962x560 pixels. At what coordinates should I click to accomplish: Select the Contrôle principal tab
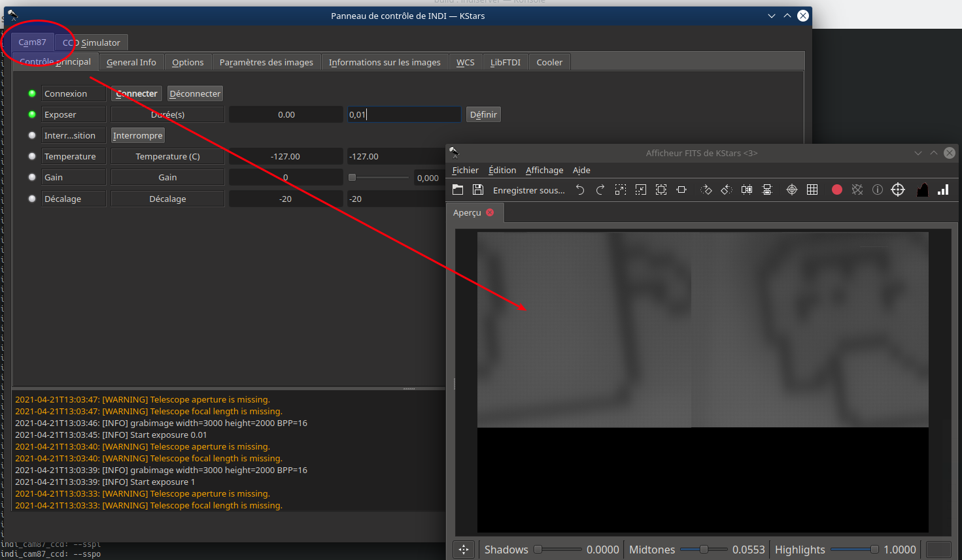[56, 61]
